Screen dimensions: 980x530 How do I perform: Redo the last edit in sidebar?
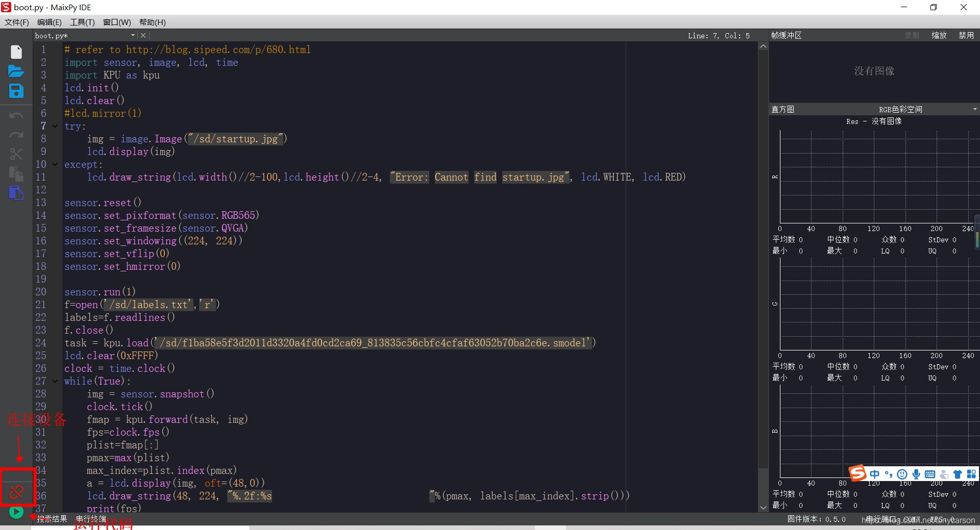pyautogui.click(x=16, y=135)
